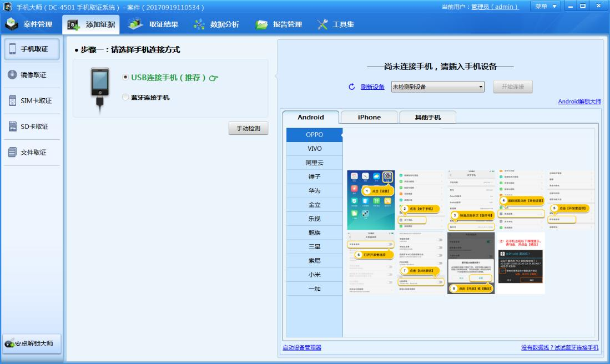Click the SIM card icon
The height and width of the screenshot is (364, 610).
tap(12, 100)
